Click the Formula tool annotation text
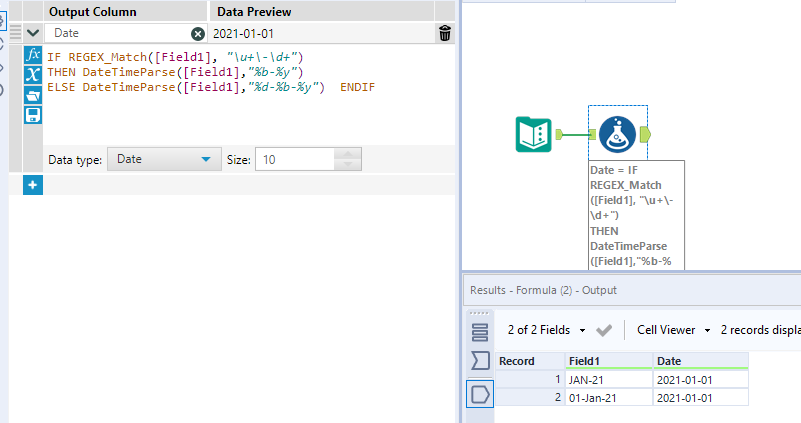The width and height of the screenshot is (801, 423). tap(636, 215)
